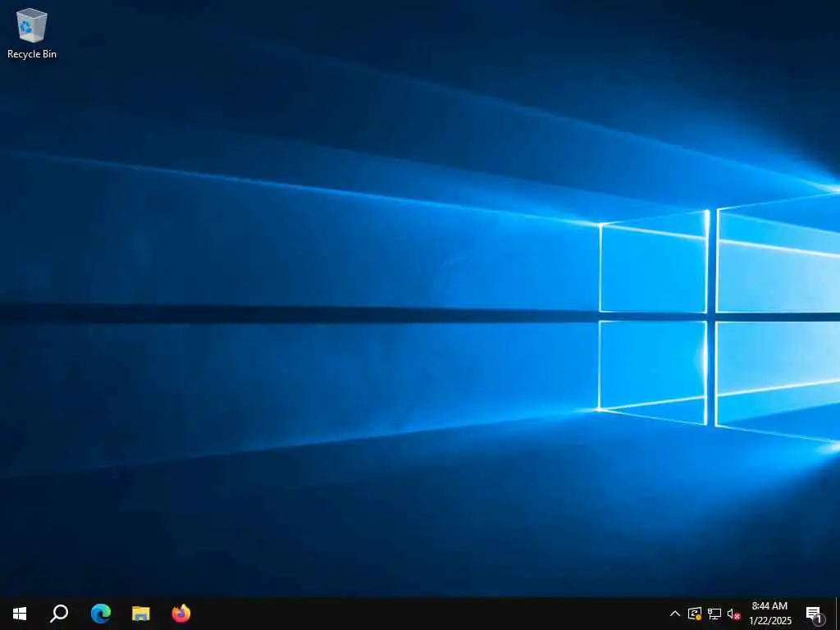The height and width of the screenshot is (630, 840).
Task: Launch Firefox from the taskbar
Action: click(x=181, y=614)
